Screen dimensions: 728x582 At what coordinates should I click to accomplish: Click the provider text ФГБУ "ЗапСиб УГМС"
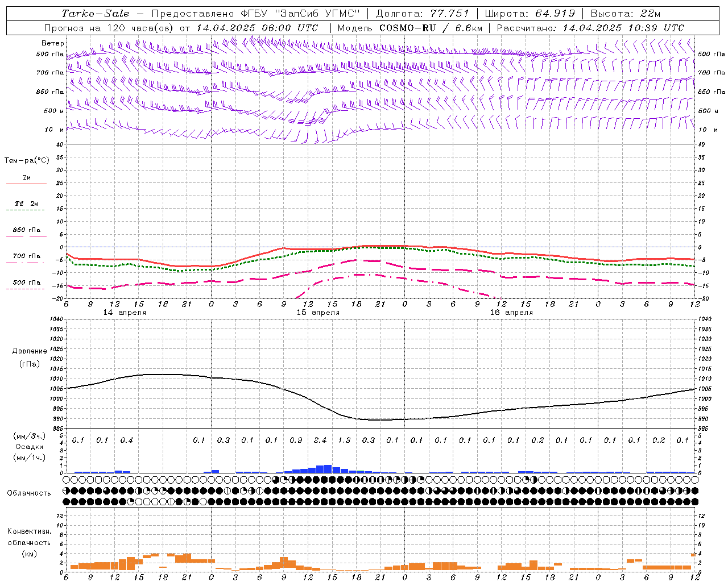(x=301, y=14)
